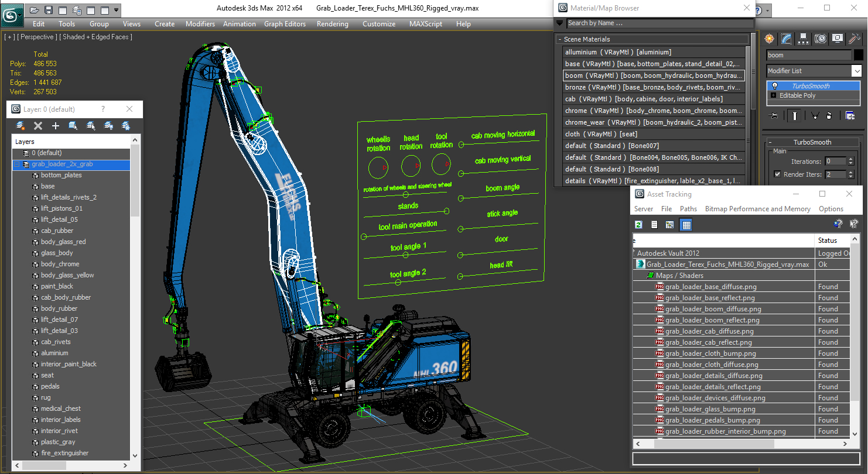Click Highlight selected objects' layers icon
Screen dimensions: 868x474
point(91,126)
